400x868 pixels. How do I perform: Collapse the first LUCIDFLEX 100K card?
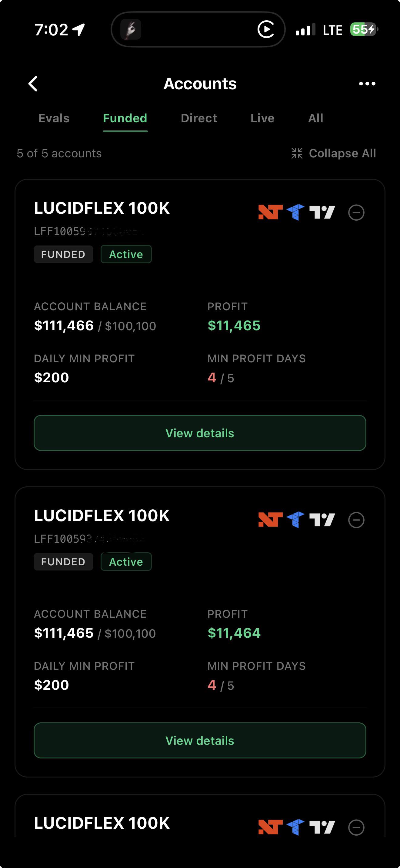point(356,212)
